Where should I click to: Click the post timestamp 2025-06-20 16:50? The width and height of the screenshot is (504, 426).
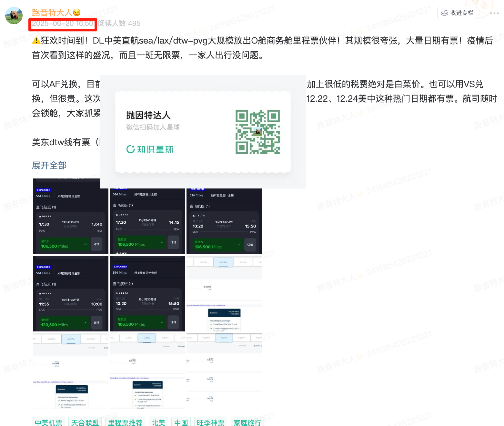[63, 24]
